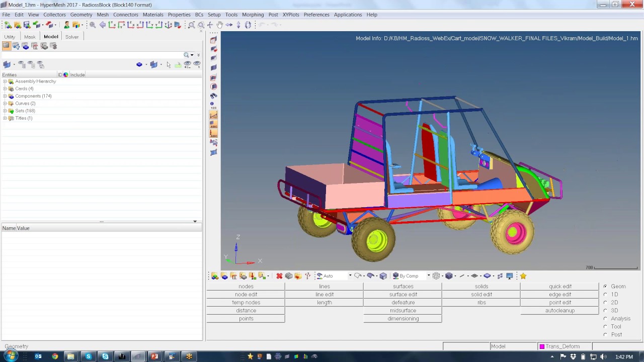This screenshot has height=362, width=644.
Task: Click the selector arrow icon in browser toolbar
Action: point(169,64)
